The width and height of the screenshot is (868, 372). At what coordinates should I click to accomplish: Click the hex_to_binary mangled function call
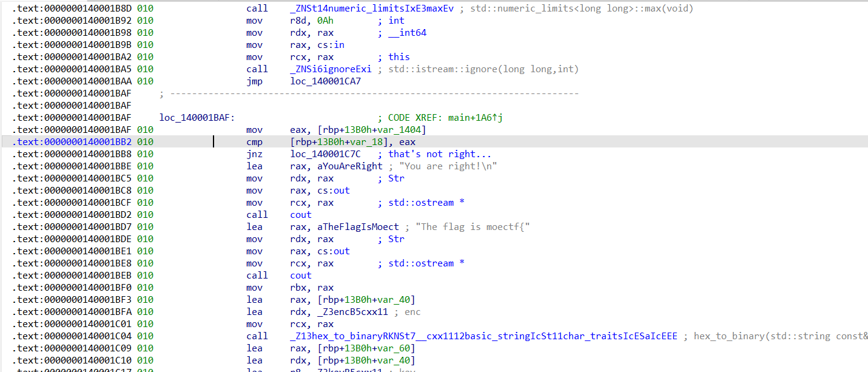[x=483, y=336]
